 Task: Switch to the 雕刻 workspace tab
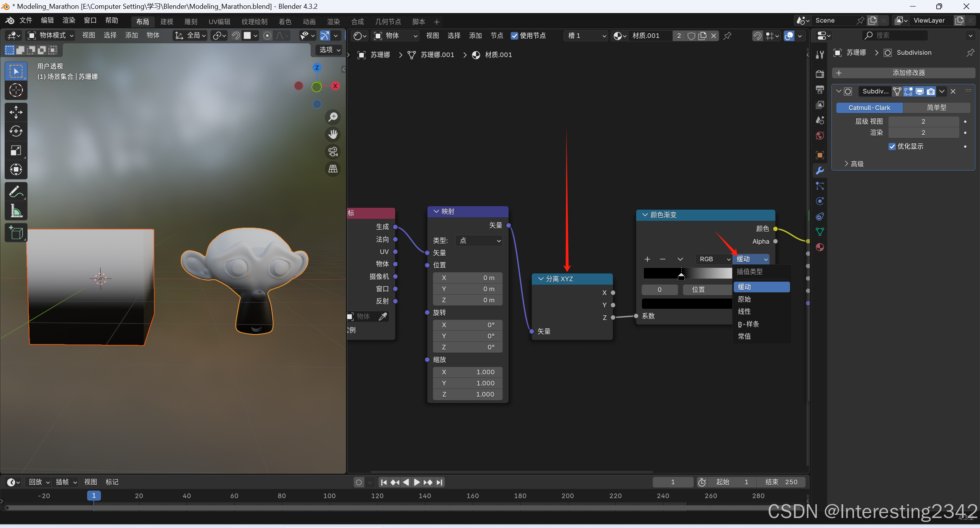tap(191, 22)
